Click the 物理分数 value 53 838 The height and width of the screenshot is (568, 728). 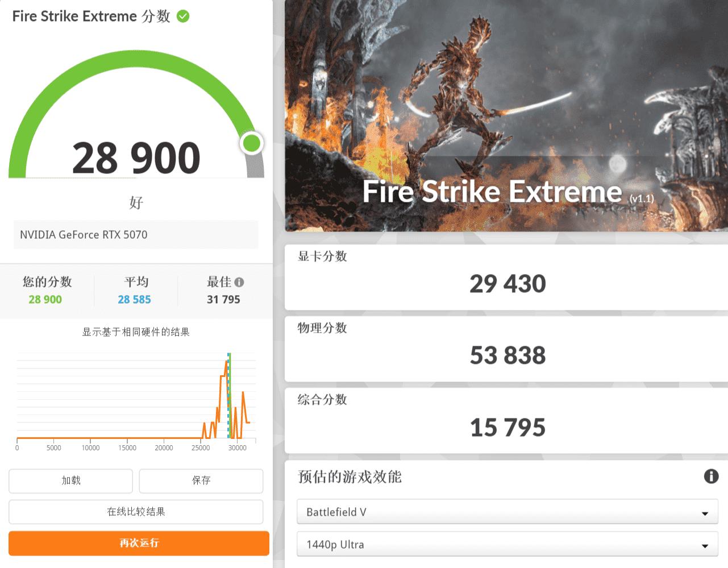click(x=507, y=355)
